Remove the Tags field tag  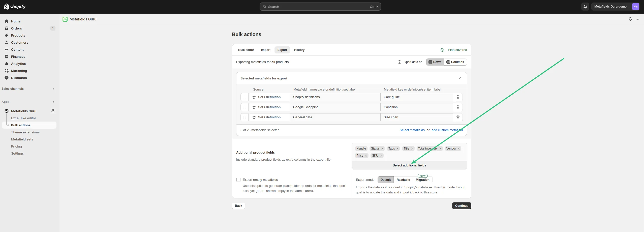click(x=397, y=149)
